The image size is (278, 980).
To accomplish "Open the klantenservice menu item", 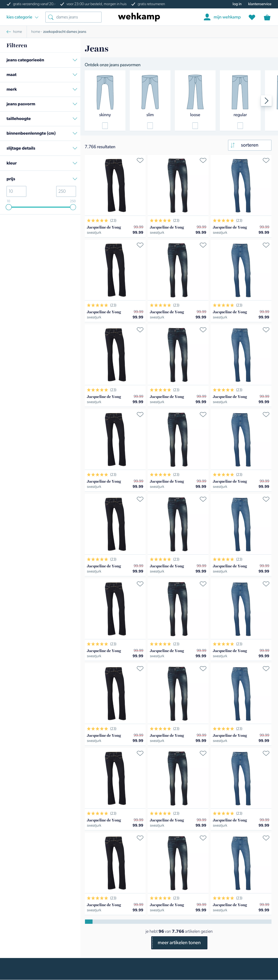I will pos(259,4).
